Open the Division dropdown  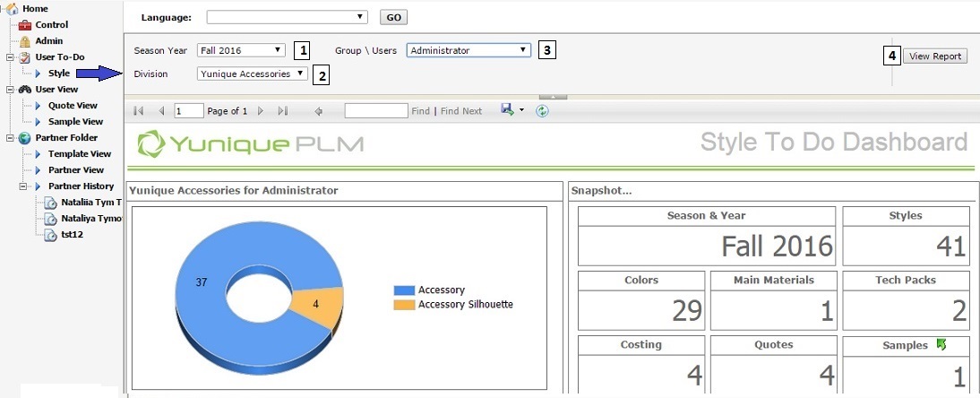point(253,74)
